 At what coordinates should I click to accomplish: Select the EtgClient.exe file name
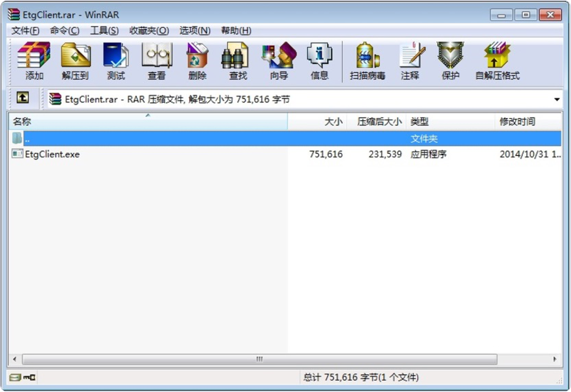tap(52, 154)
